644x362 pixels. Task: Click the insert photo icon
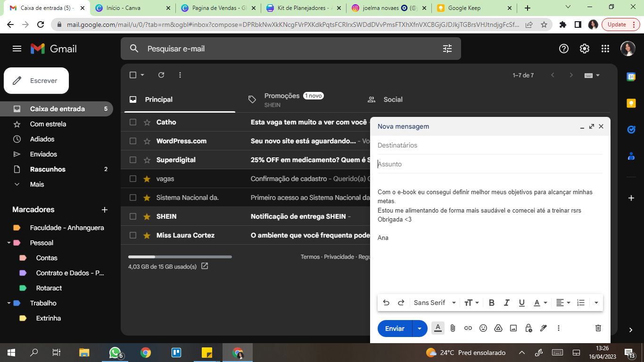pyautogui.click(x=513, y=328)
